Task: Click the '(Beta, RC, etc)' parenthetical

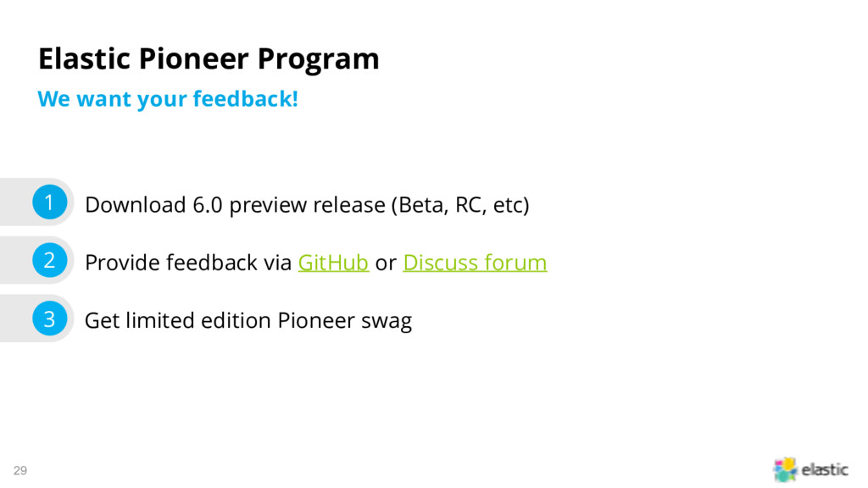Action: point(460,205)
